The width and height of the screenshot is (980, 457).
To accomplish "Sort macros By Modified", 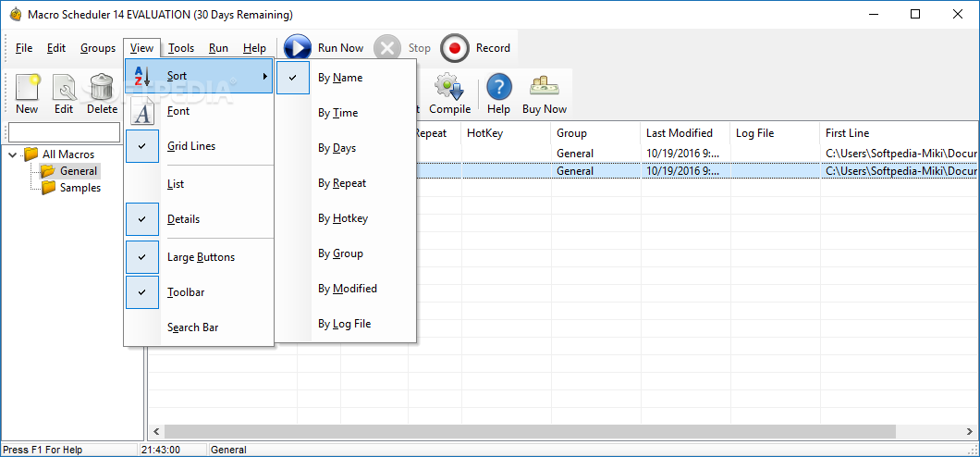I will (x=346, y=289).
